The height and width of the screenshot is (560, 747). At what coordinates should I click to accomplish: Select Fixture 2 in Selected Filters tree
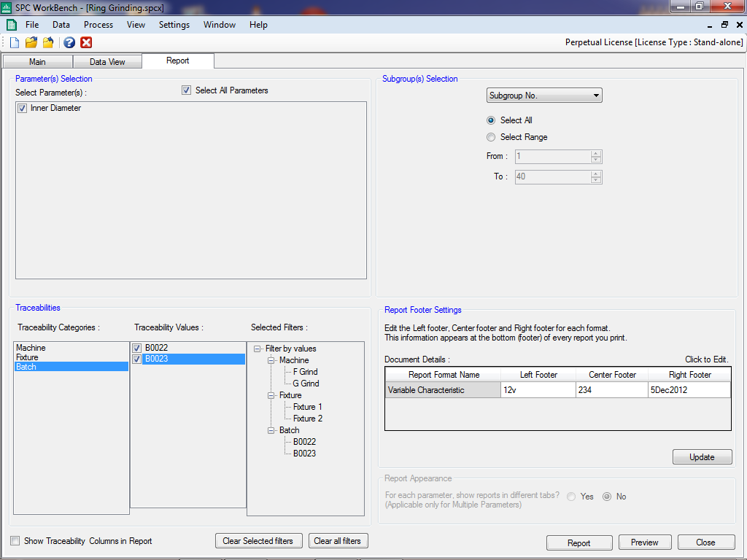308,419
